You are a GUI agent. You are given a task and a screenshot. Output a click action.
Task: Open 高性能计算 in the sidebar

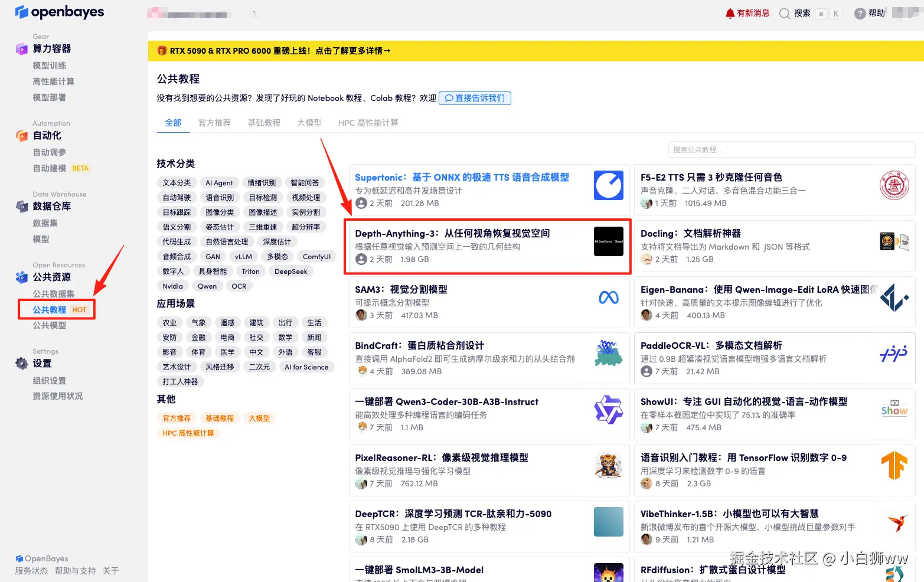click(54, 81)
